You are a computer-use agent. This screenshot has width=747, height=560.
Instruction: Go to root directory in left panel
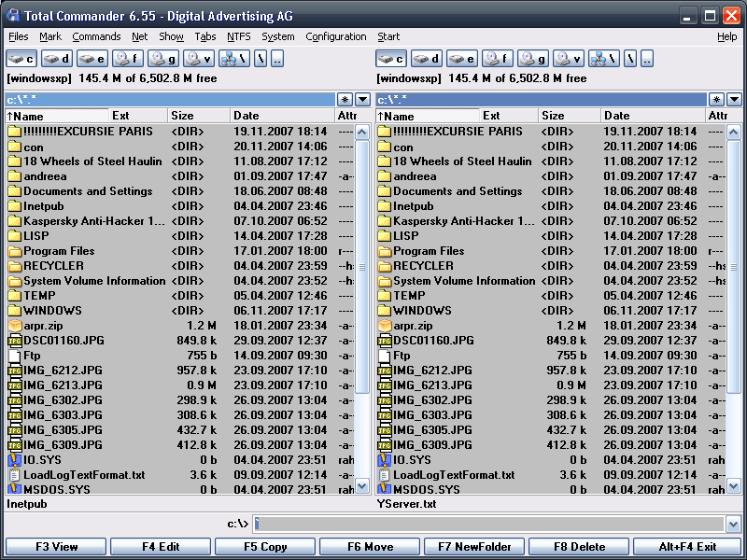(261, 59)
